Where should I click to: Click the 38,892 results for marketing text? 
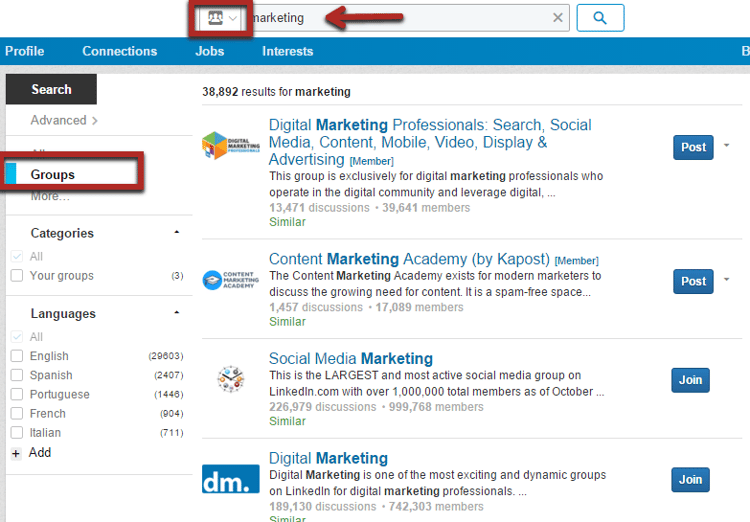(x=276, y=91)
